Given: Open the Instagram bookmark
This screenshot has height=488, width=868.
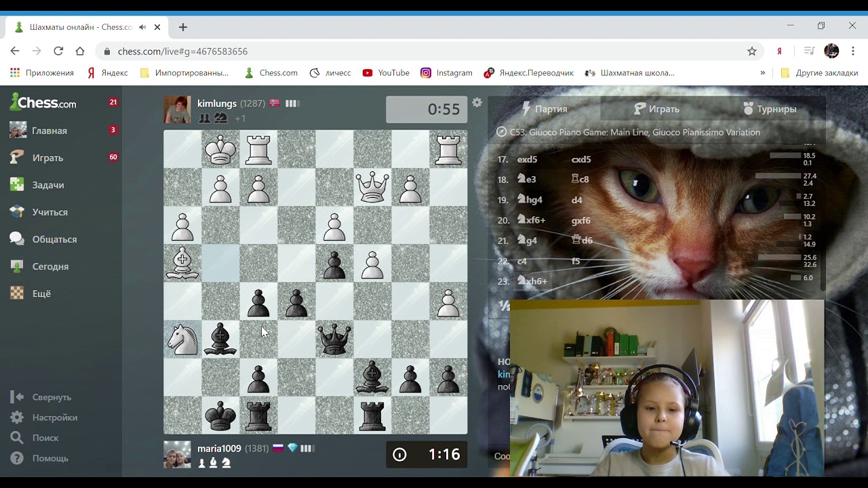Looking at the screenshot, I should pos(446,73).
